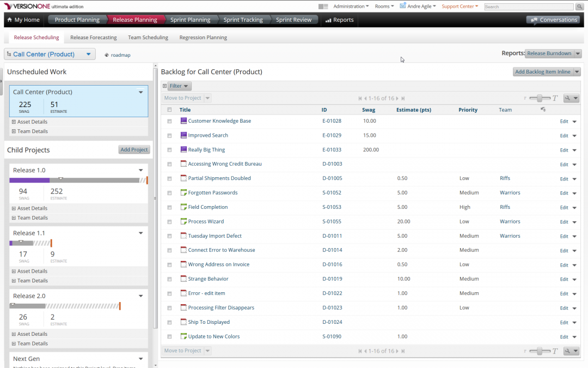
Task: Click the Unscheduled Work panel vertical scrollbar
Action: coord(155,197)
